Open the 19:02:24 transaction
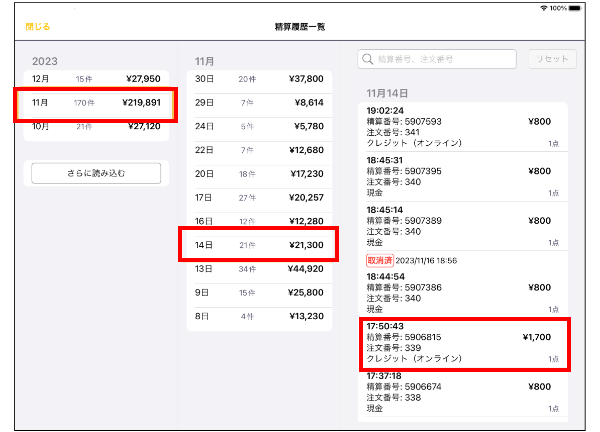The width and height of the screenshot is (600, 432). click(463, 127)
